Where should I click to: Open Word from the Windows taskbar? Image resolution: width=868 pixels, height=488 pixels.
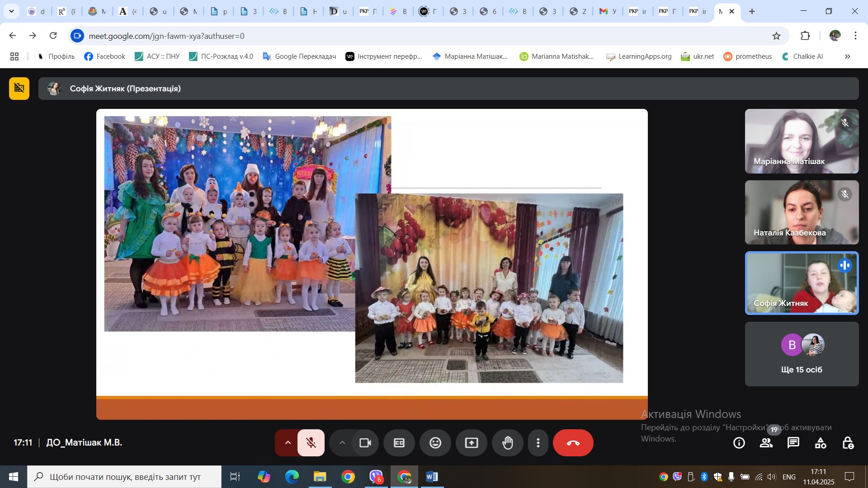432,477
